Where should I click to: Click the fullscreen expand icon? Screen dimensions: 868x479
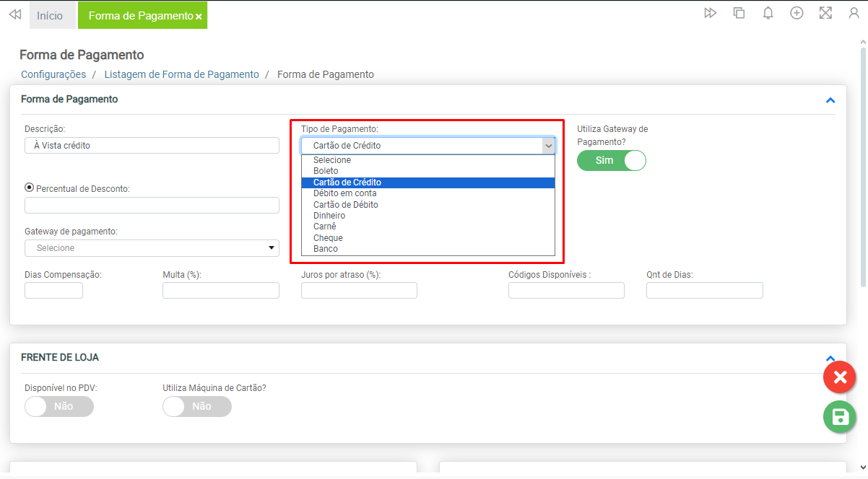point(825,13)
